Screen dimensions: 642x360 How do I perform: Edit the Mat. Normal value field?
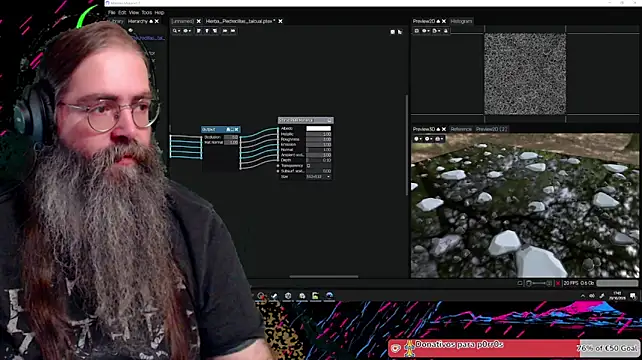(231, 143)
